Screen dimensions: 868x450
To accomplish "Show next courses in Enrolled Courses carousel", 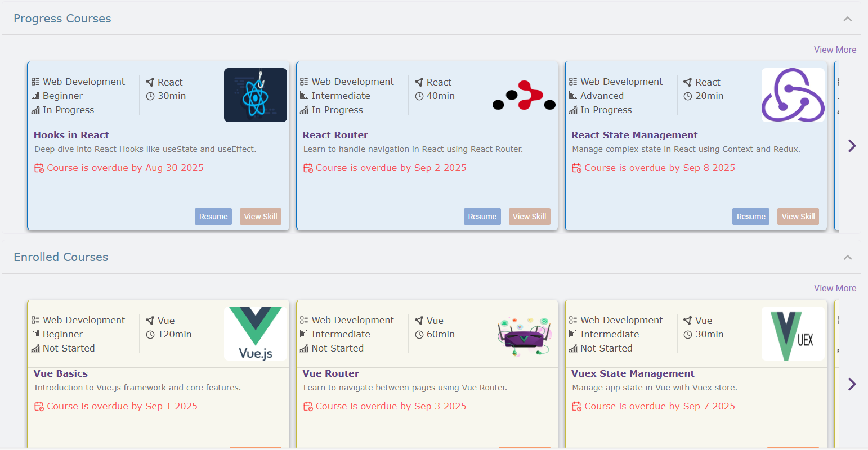I will (852, 384).
